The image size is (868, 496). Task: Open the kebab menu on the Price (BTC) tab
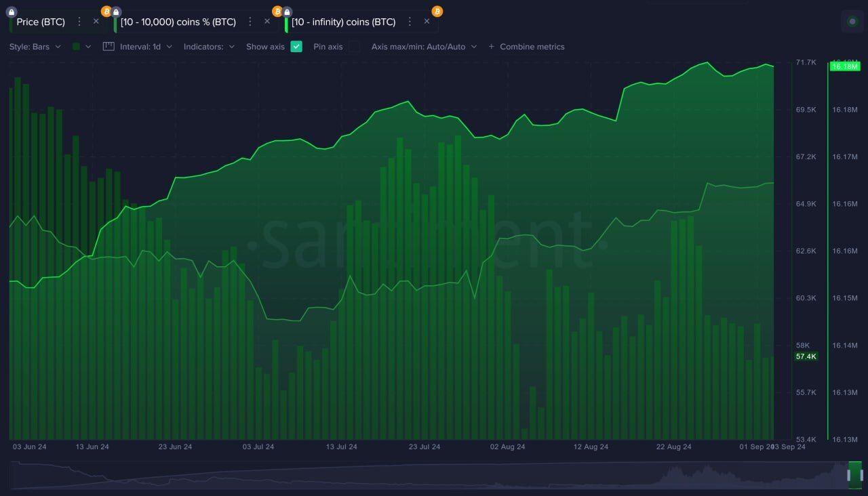point(79,21)
